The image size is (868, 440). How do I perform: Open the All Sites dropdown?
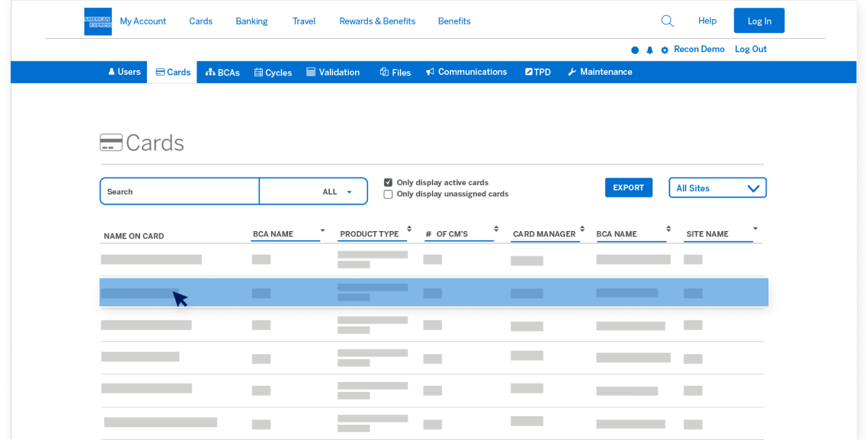pos(717,188)
